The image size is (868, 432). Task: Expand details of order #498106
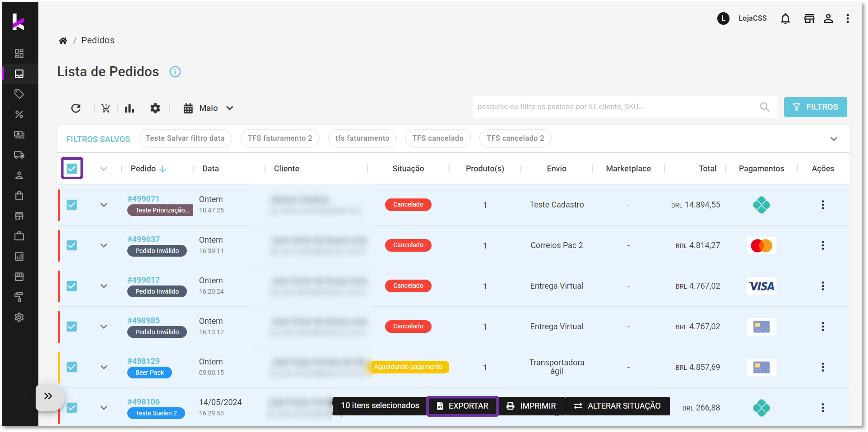(104, 408)
